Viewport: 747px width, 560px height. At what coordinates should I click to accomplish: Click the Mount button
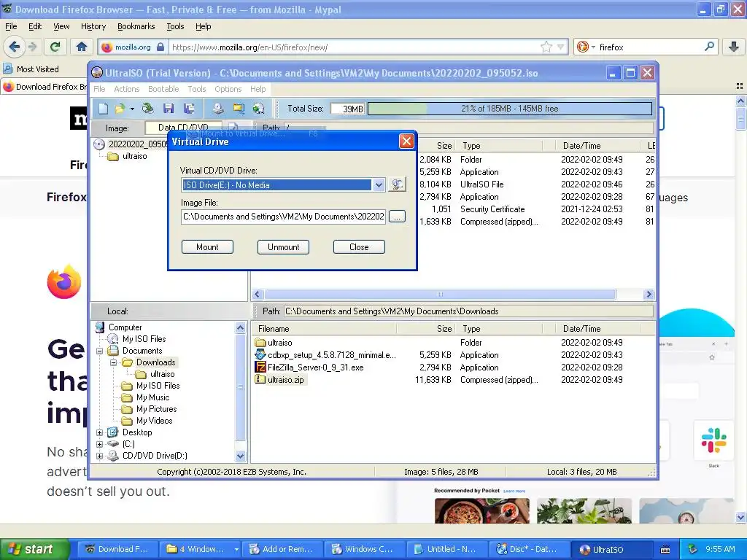click(x=207, y=247)
